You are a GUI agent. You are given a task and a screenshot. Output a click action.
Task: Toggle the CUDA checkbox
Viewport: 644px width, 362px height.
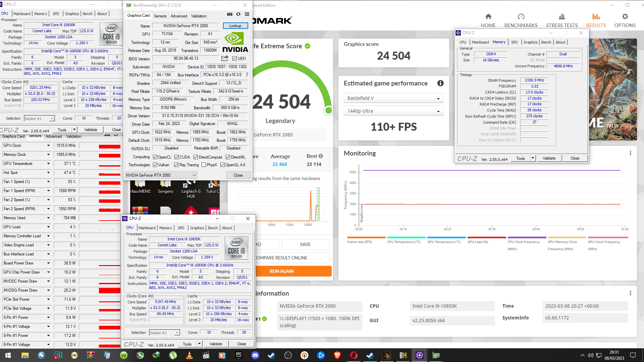[x=176, y=157]
